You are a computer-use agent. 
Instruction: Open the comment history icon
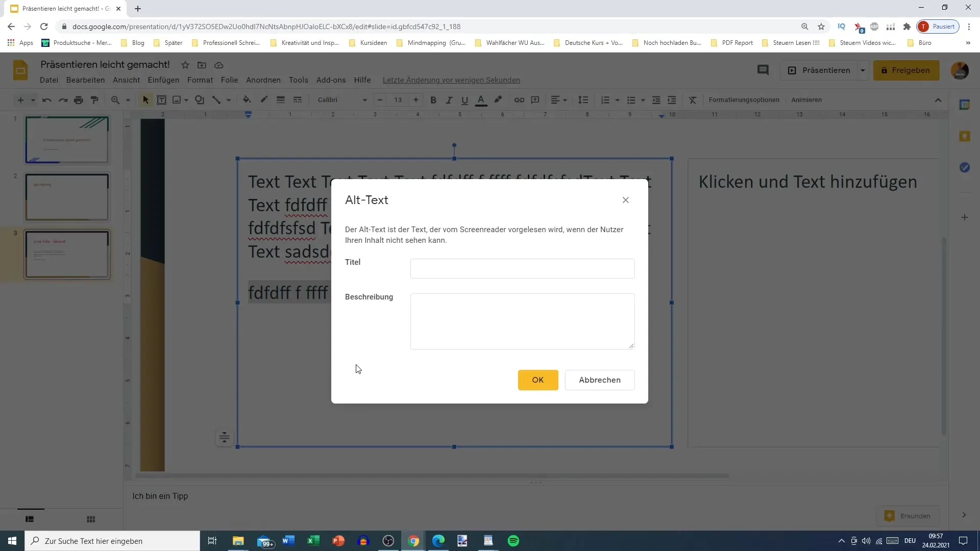pos(763,70)
